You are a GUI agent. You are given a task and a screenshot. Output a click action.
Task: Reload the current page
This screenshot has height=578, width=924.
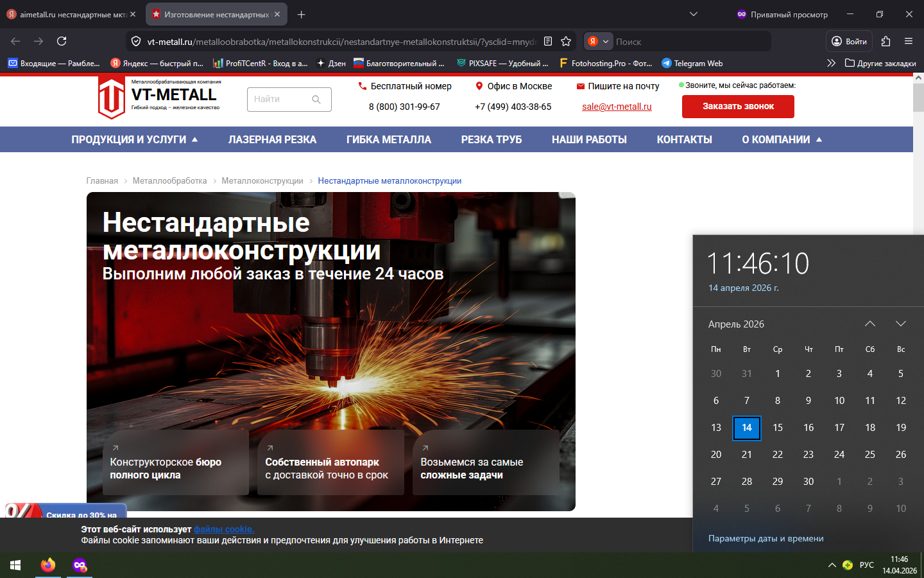click(x=62, y=41)
